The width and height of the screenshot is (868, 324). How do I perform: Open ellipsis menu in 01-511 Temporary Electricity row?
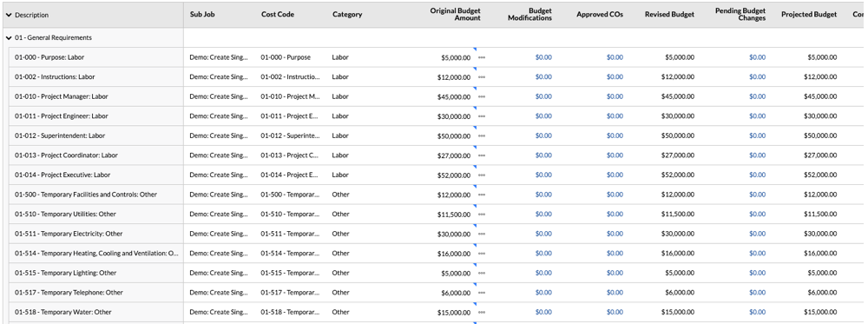[482, 235]
